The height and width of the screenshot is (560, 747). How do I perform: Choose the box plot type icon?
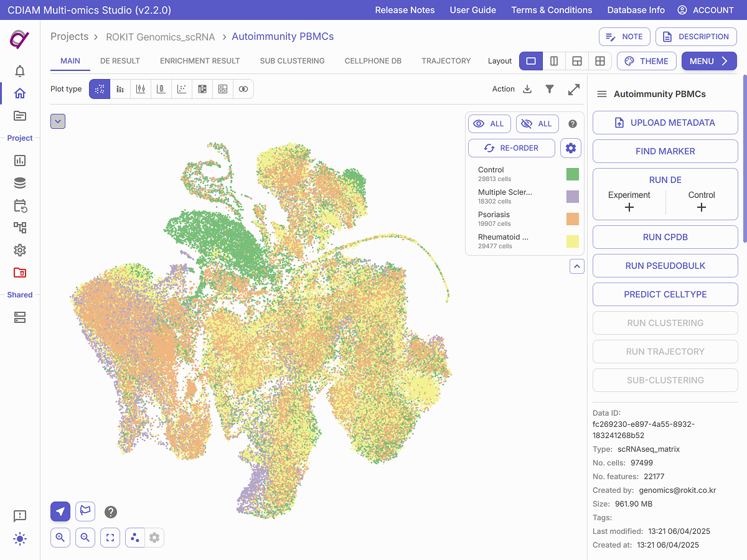(161, 89)
